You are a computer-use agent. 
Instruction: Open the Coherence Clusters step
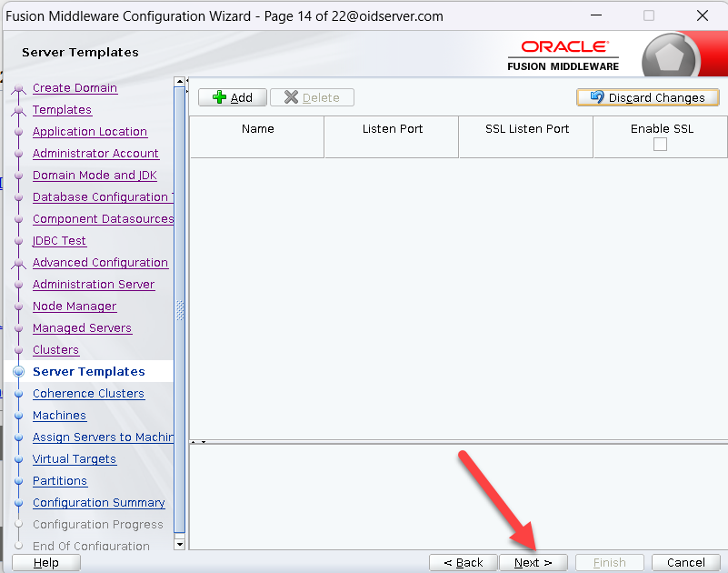coord(88,394)
